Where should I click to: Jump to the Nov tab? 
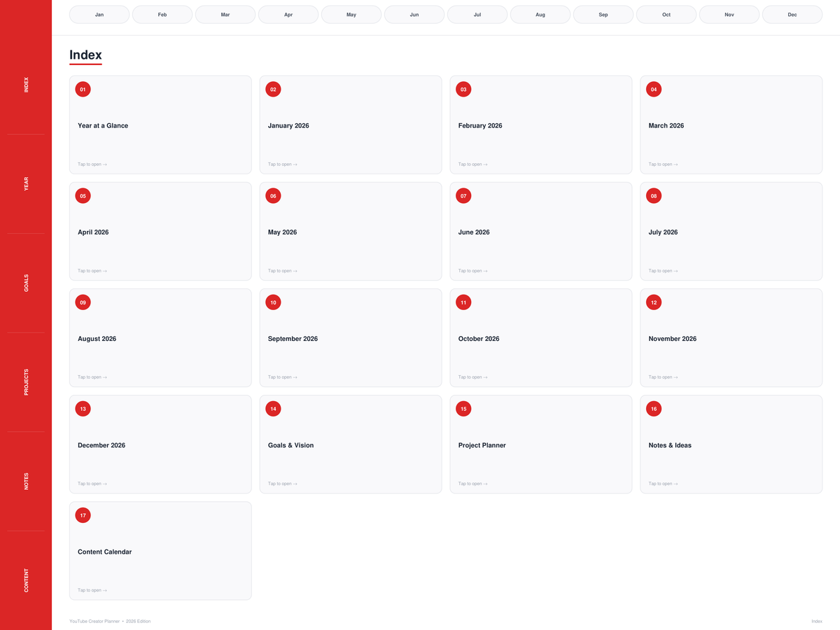point(729,15)
